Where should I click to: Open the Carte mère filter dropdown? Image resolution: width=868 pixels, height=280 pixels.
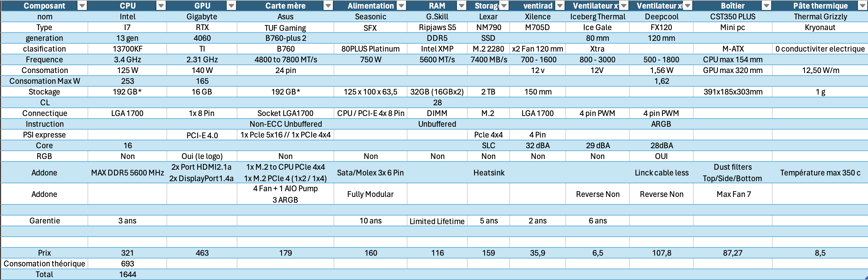pyautogui.click(x=328, y=6)
